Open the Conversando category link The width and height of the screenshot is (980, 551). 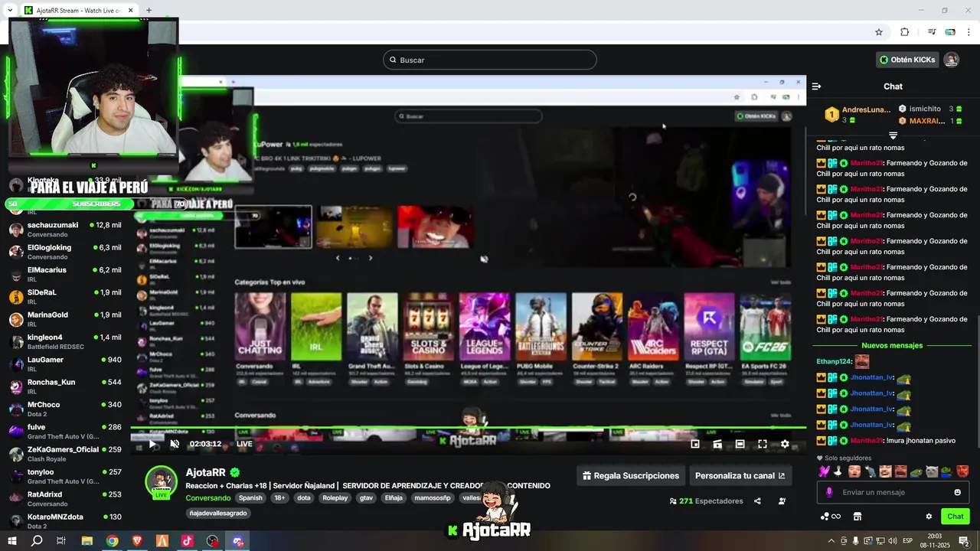(208, 498)
